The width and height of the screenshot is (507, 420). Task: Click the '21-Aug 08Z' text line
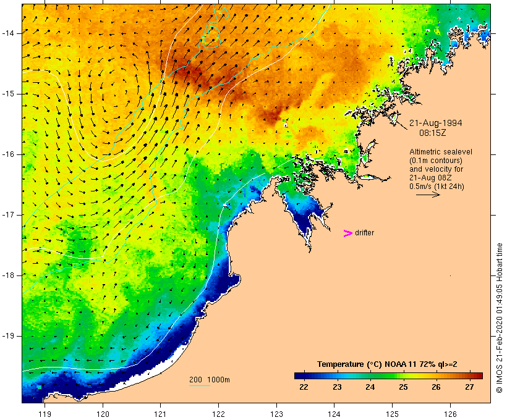coord(430,178)
